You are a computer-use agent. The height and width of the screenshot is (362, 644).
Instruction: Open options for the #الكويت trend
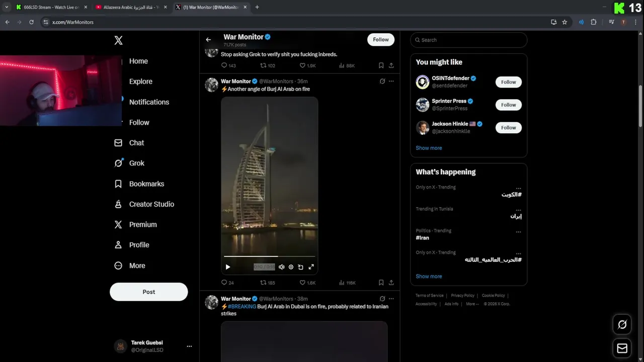[518, 189]
